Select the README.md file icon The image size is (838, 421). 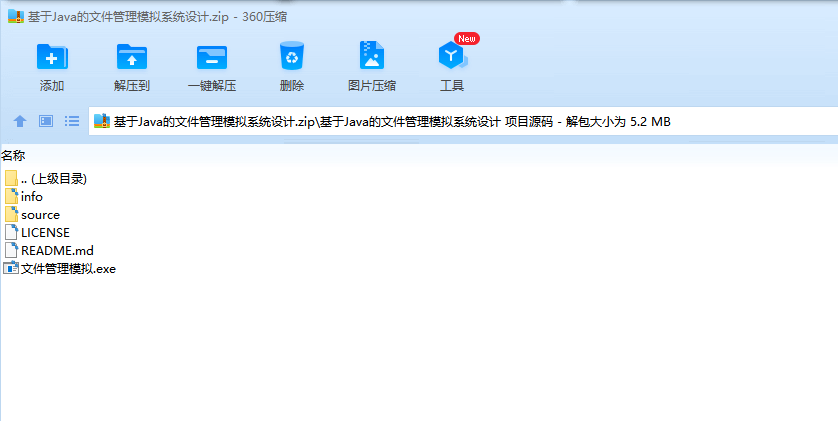click(11, 250)
